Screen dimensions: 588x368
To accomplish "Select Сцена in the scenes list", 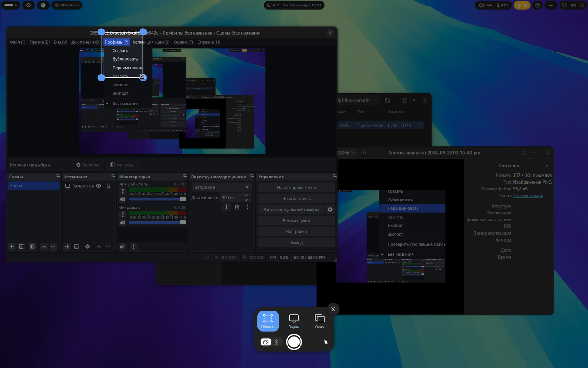I will pyautogui.click(x=34, y=186).
